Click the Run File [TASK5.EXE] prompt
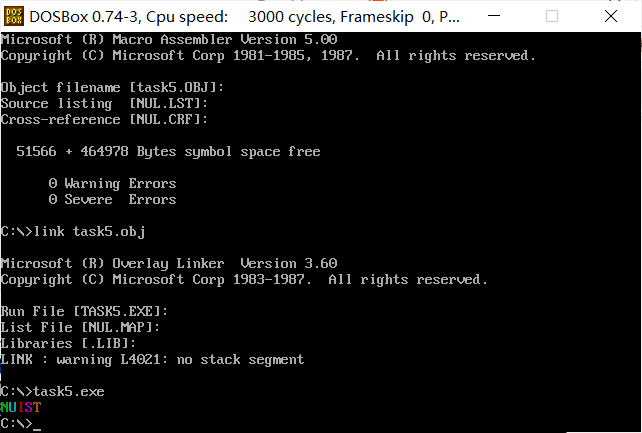 [84, 311]
